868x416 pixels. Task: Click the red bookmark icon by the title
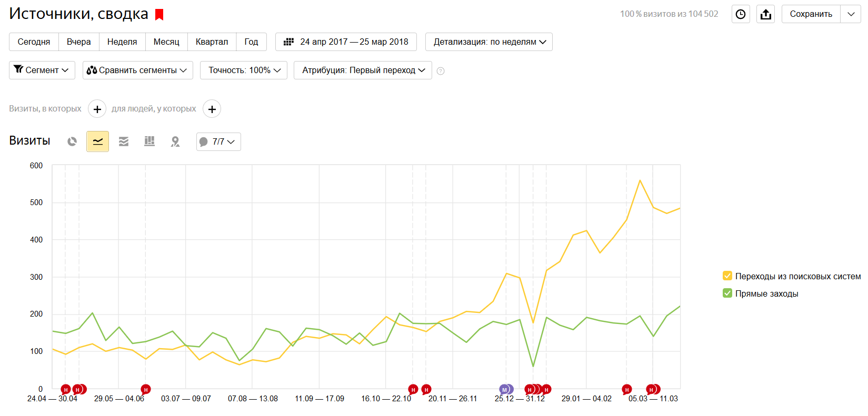[159, 15]
